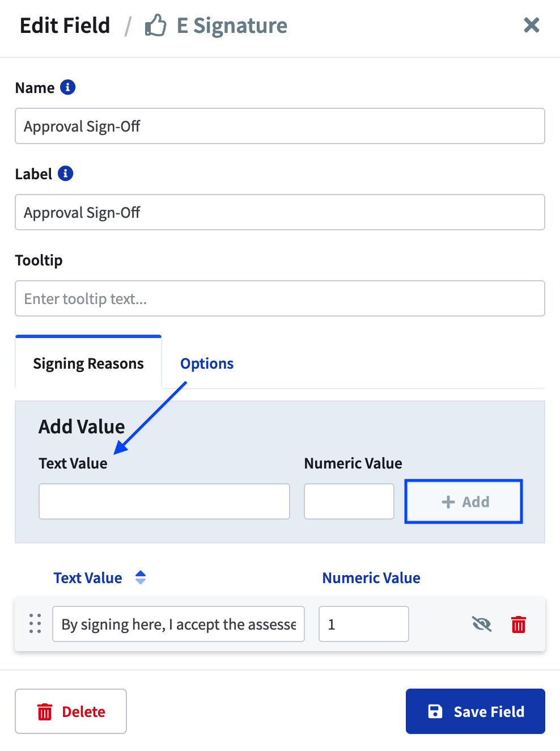560x751 pixels.
Task: Click the empty Numeric Value input under Add Value
Action: pos(349,501)
